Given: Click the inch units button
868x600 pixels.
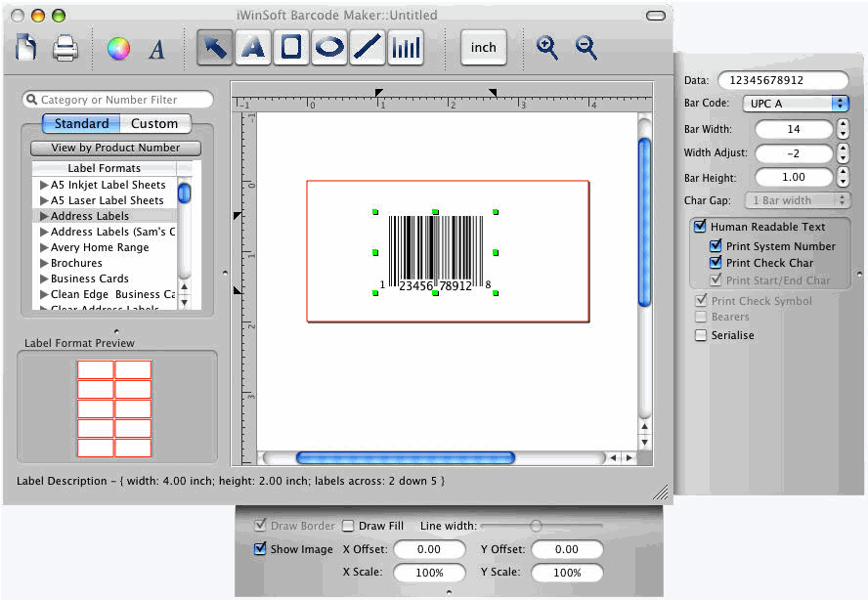Looking at the screenshot, I should click(483, 47).
